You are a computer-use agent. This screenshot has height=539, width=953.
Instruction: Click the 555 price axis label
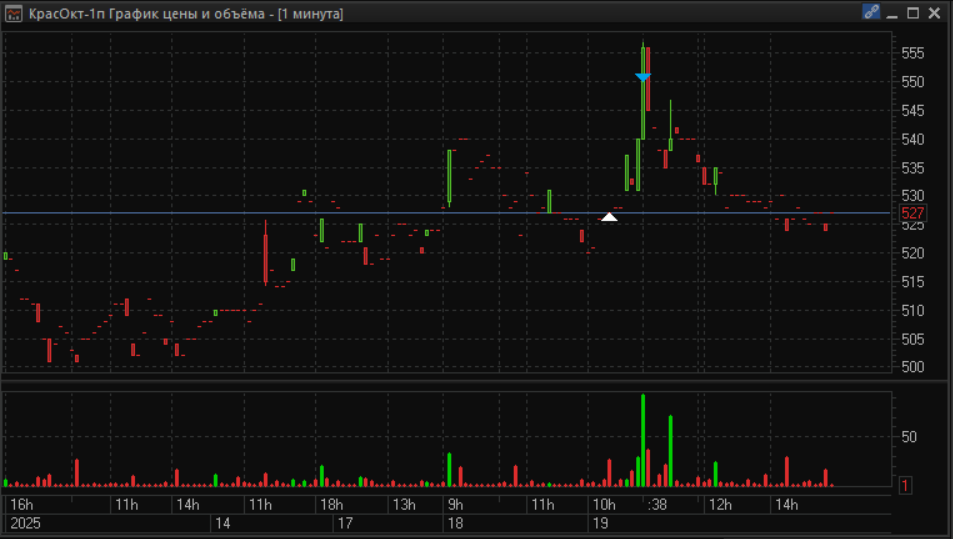click(x=912, y=53)
